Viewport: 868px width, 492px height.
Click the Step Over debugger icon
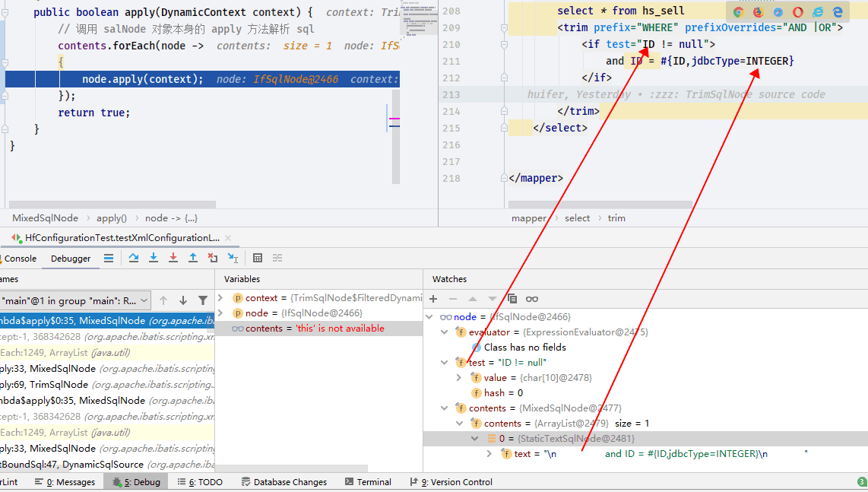(134, 259)
